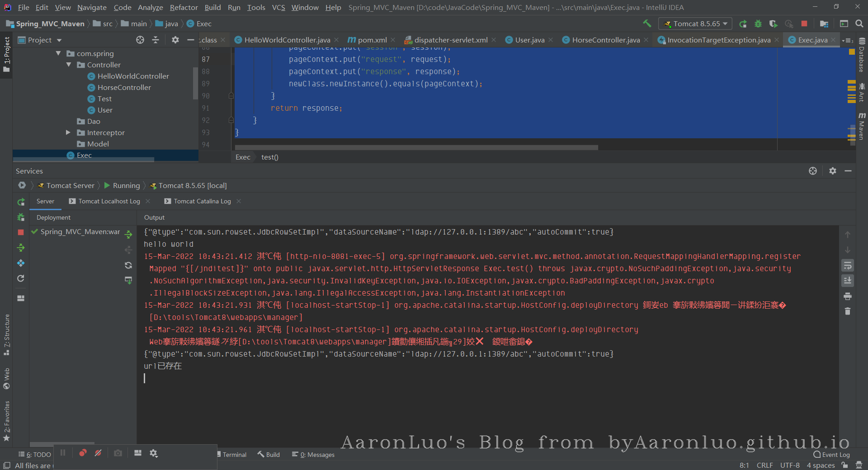Toggle scroll to end in console
The width and height of the screenshot is (868, 470).
tap(848, 281)
